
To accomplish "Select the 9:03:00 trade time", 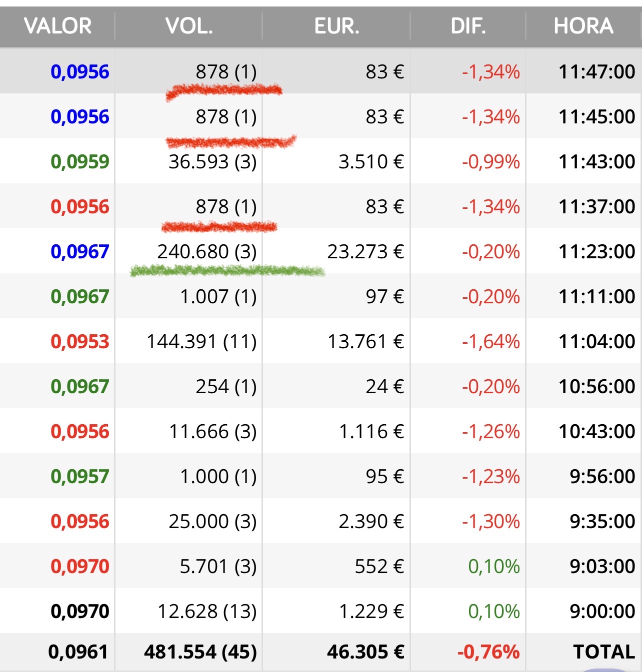I will tap(602, 567).
